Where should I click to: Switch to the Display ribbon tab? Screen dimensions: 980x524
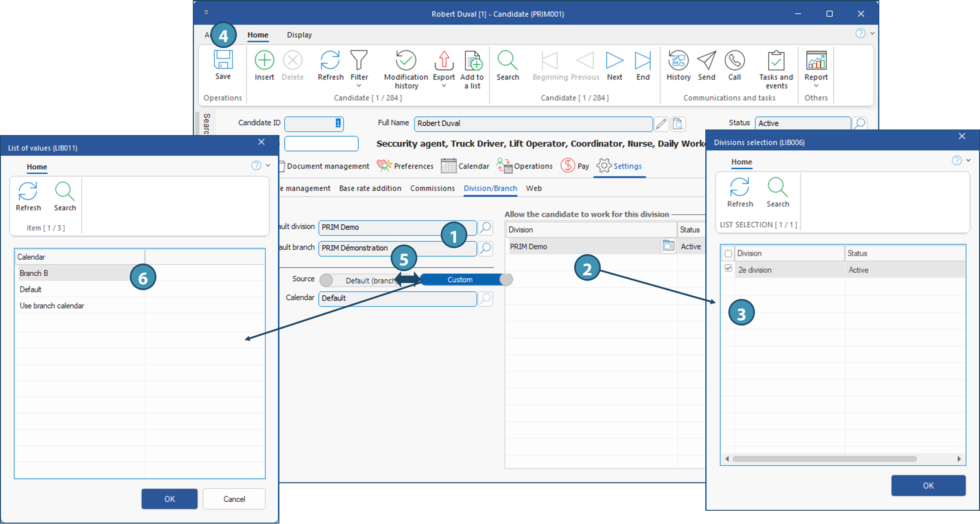[299, 35]
